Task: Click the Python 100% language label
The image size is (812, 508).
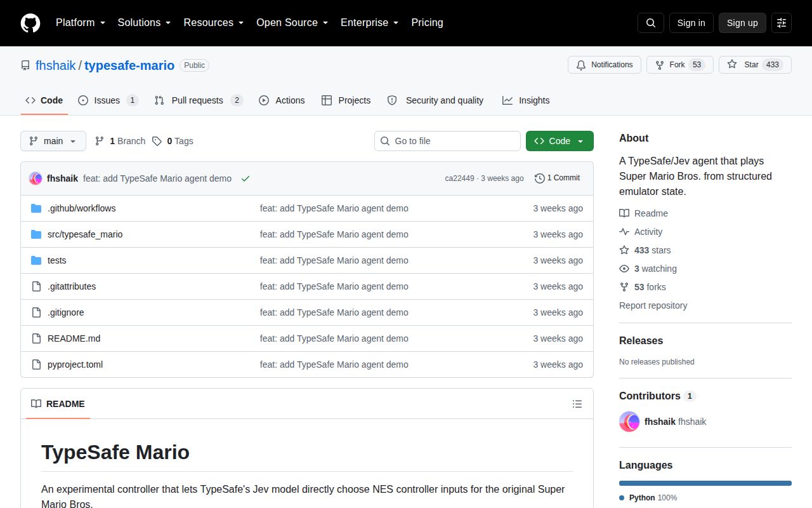Action: [648, 497]
